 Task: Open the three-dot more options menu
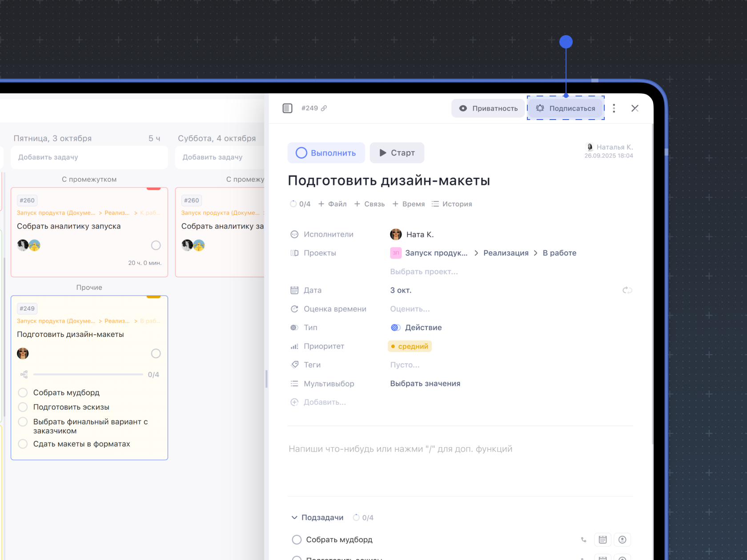[x=614, y=108]
